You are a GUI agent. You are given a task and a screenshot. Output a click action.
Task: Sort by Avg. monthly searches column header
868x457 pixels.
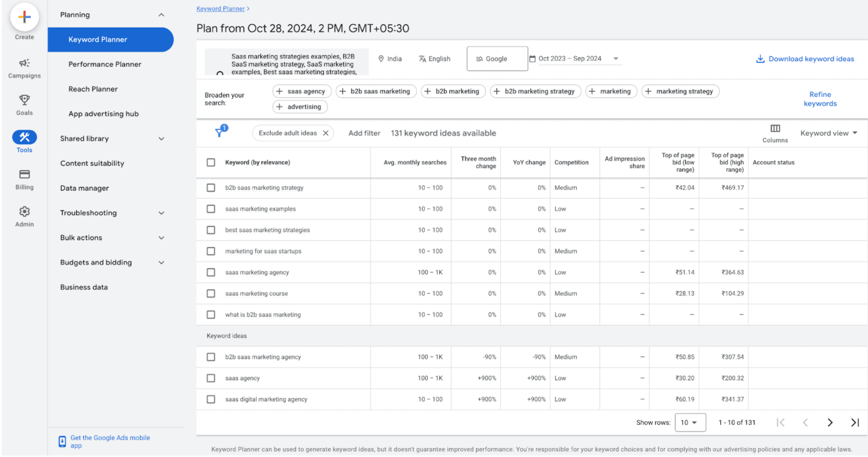tap(415, 162)
